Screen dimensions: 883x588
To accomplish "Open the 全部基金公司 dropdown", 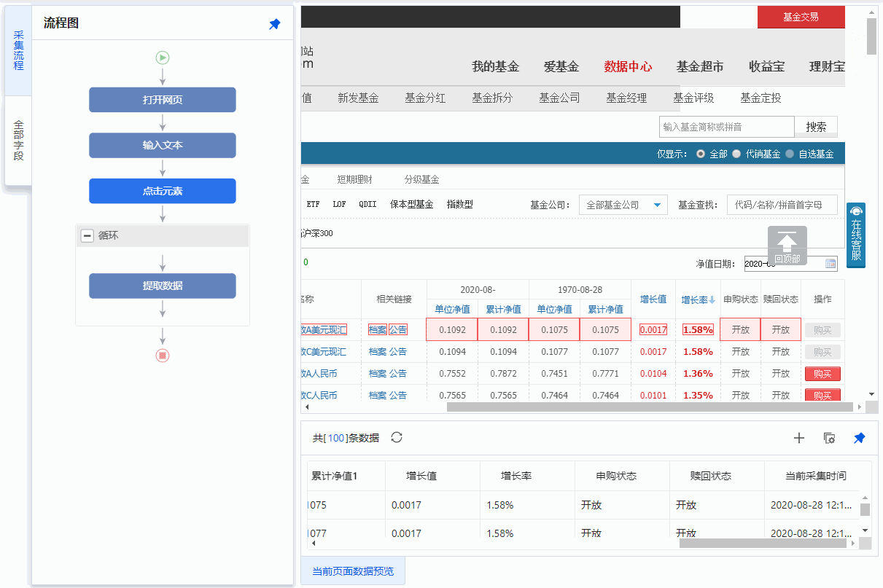I will 623,205.
